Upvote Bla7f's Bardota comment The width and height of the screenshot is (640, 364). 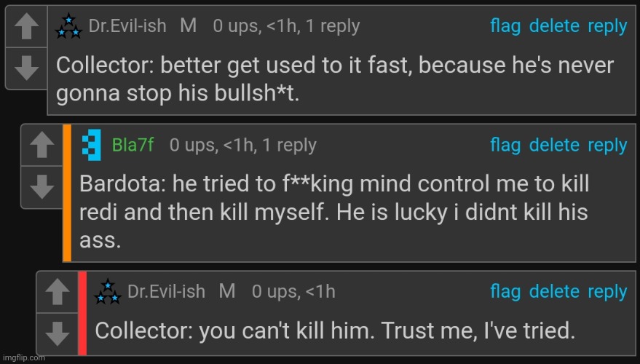click(42, 146)
